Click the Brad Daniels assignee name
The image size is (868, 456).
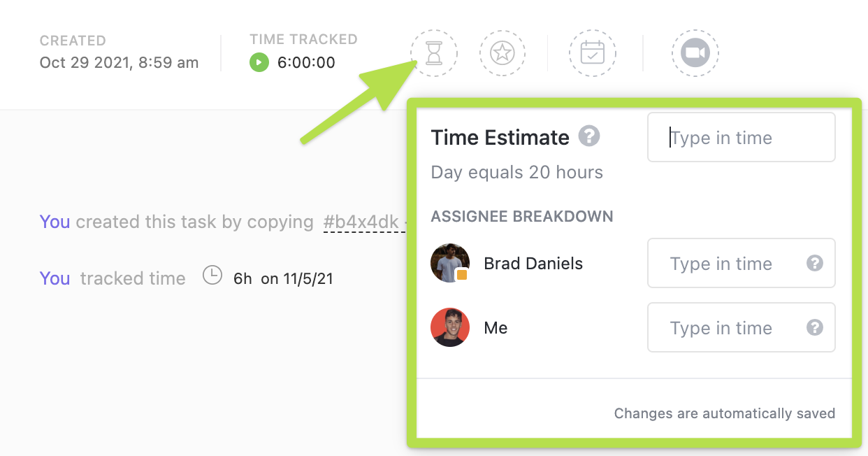(533, 264)
